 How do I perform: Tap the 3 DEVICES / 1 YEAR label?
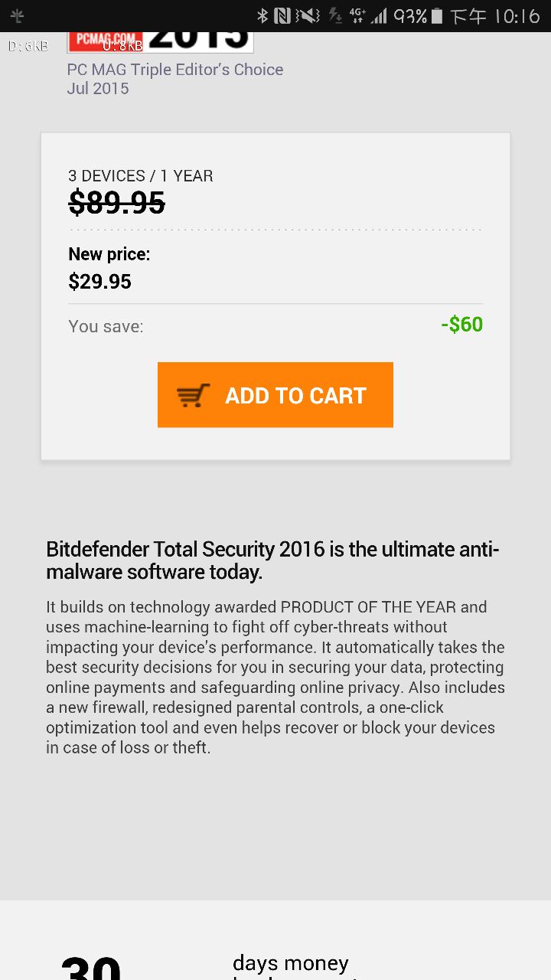tap(140, 176)
